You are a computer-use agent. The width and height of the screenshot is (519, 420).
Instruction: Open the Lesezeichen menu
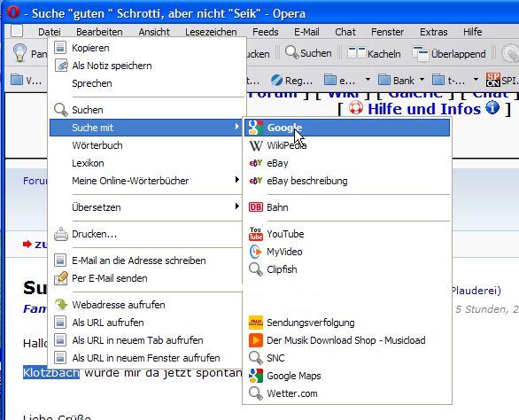coord(211,32)
